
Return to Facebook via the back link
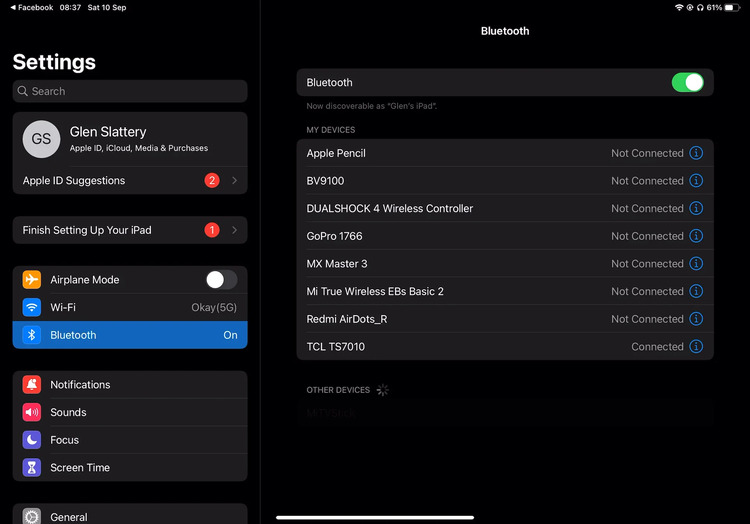(x=30, y=7)
